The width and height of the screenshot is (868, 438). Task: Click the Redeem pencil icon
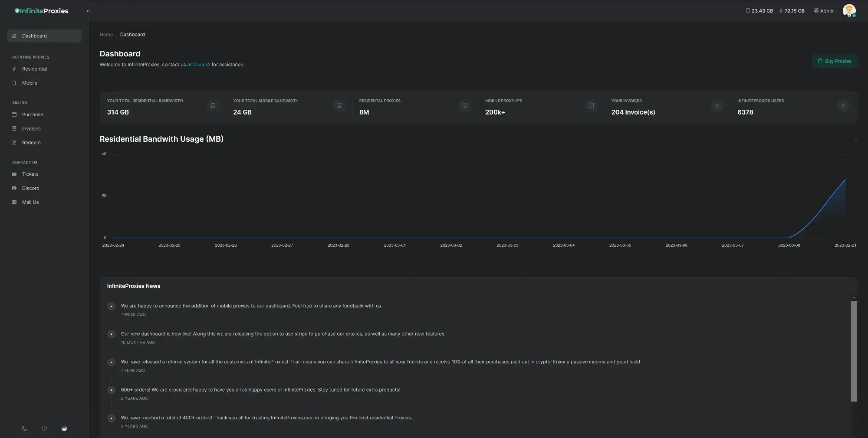click(14, 143)
